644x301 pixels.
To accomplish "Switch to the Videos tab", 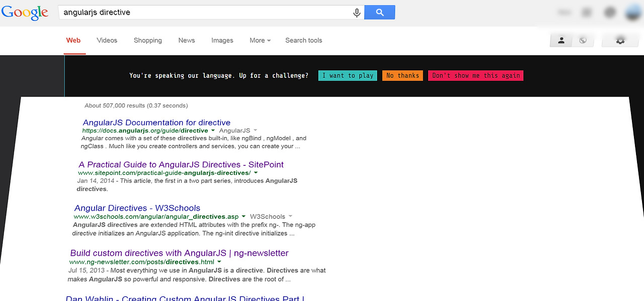I will tap(107, 40).
